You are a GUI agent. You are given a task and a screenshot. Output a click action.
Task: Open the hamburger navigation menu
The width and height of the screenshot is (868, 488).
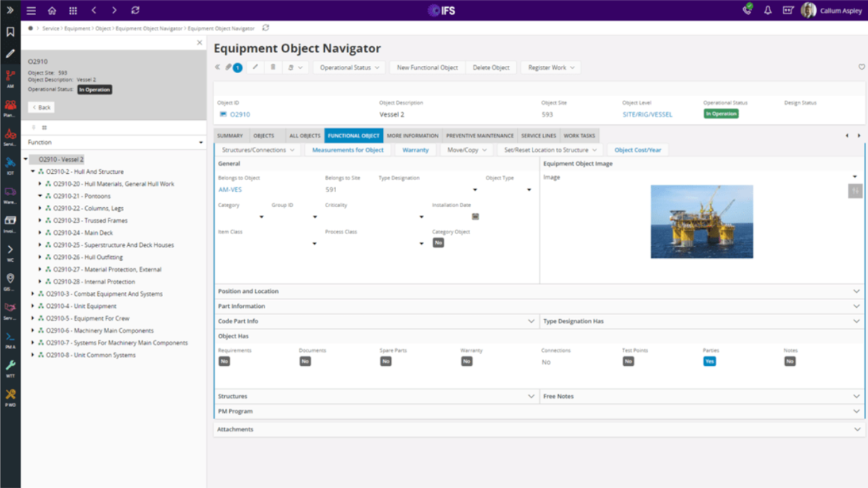coord(31,11)
